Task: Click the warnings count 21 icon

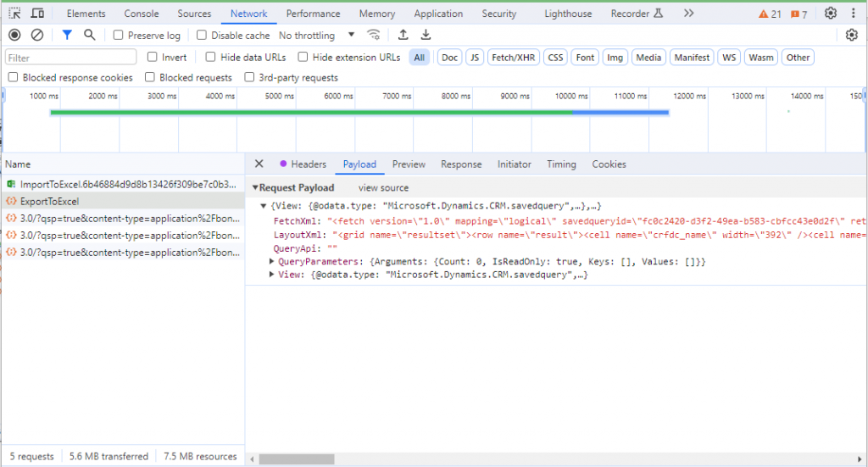Action: [x=770, y=14]
